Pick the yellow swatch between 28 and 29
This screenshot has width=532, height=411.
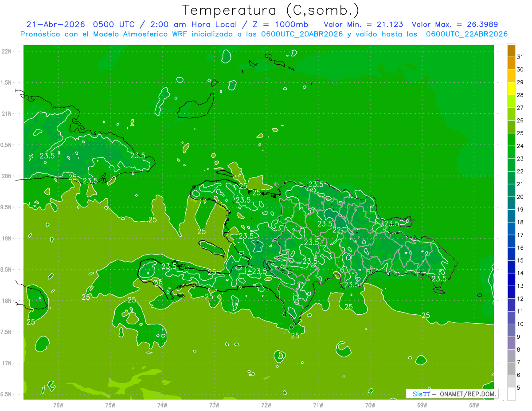point(512,89)
